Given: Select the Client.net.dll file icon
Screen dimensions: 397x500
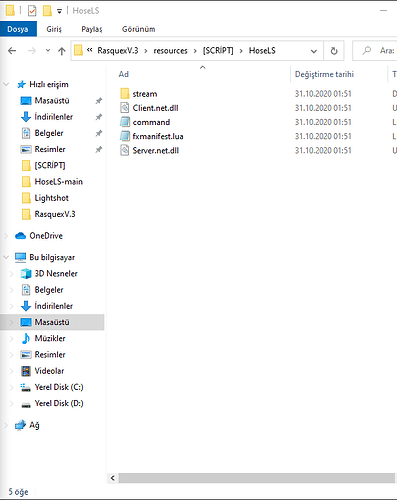Looking at the screenshot, I should tap(125, 108).
